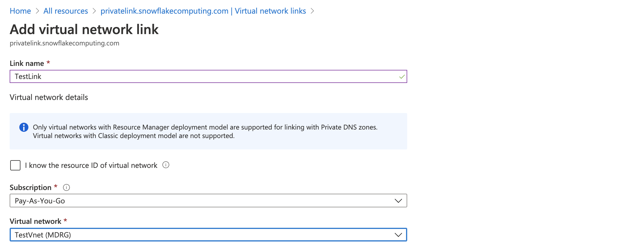Click the Resource Manager info message text
The width and height of the screenshot is (644, 242).
point(205,132)
